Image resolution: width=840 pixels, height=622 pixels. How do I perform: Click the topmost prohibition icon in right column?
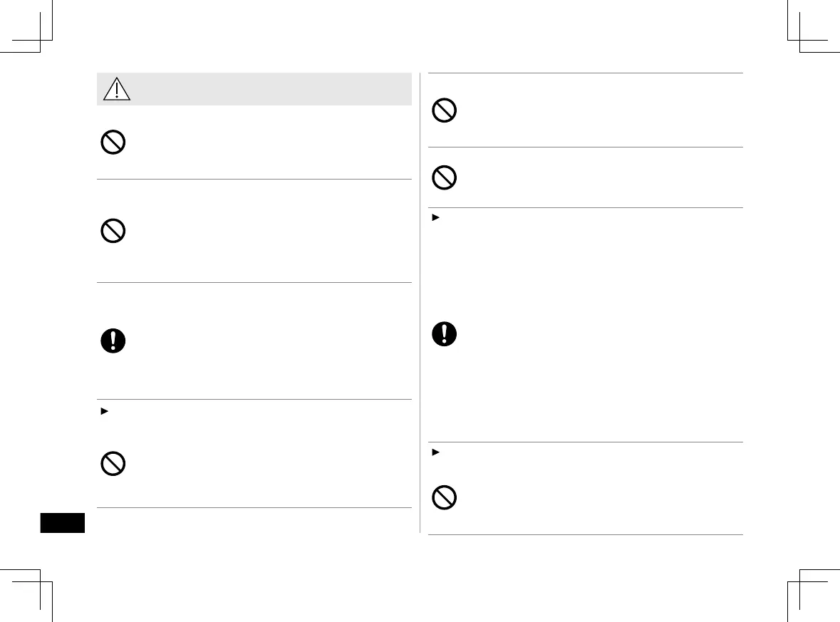pos(445,110)
